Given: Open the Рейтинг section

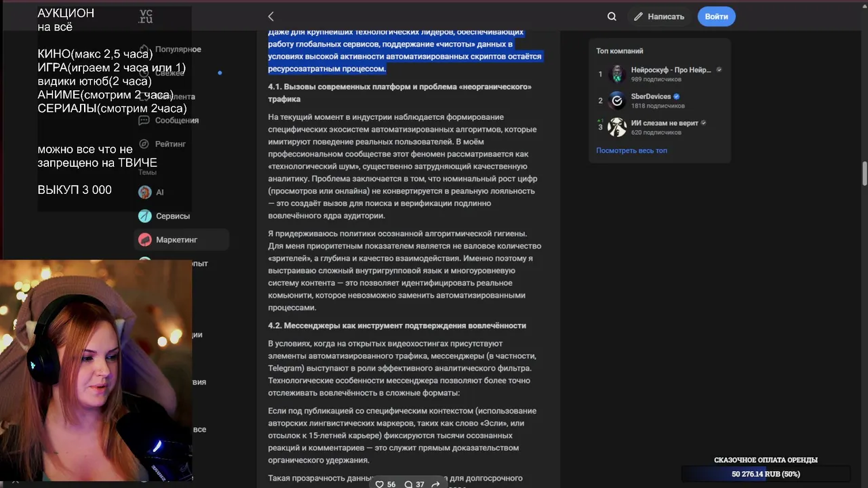Looking at the screenshot, I should pyautogui.click(x=170, y=144).
